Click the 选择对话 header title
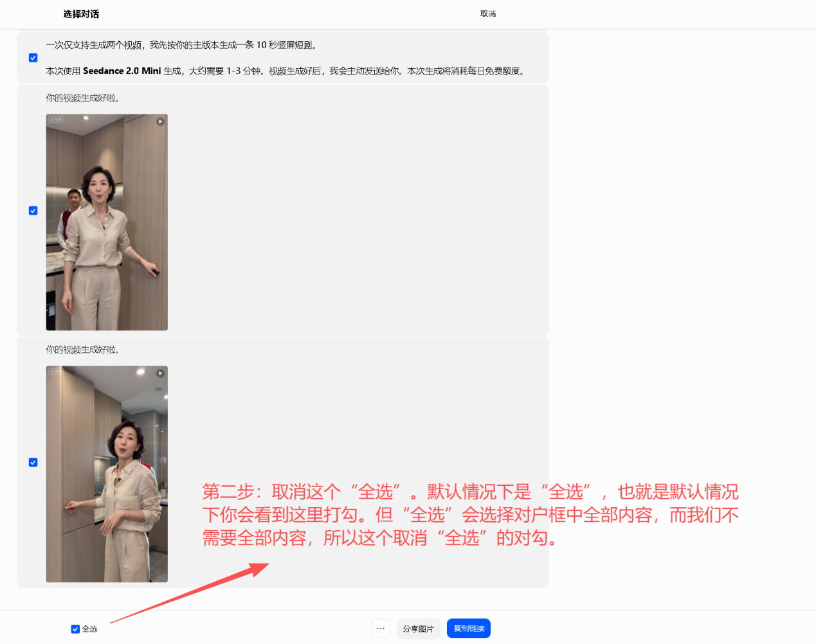The image size is (816, 644). [x=81, y=13]
